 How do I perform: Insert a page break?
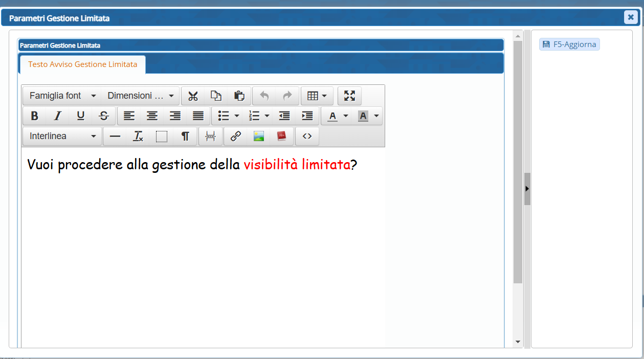[x=210, y=137]
